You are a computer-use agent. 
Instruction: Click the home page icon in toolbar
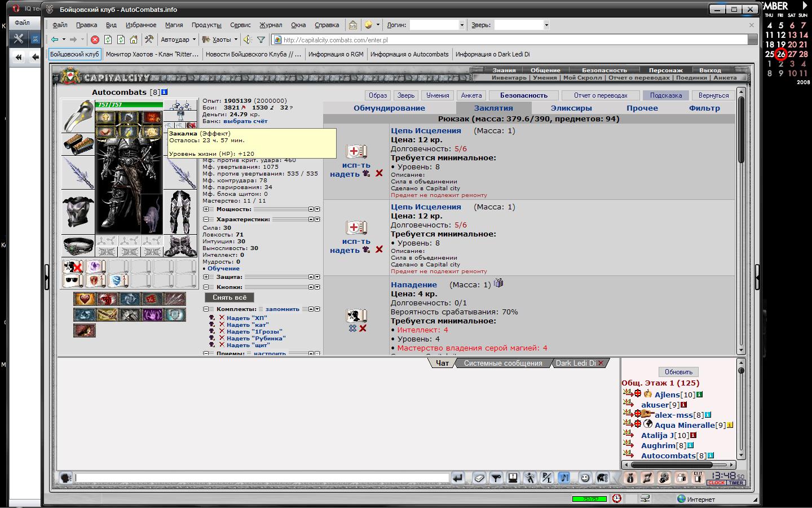(134, 40)
